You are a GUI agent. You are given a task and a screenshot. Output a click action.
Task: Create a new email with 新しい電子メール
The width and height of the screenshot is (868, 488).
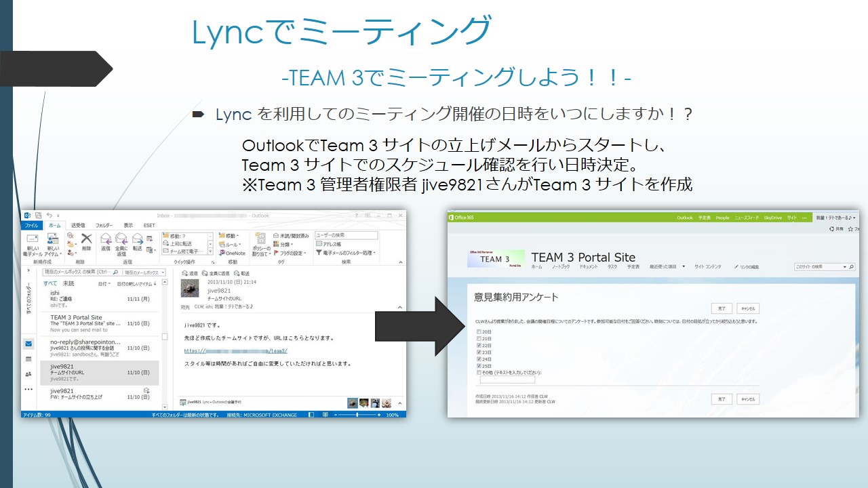[x=32, y=245]
